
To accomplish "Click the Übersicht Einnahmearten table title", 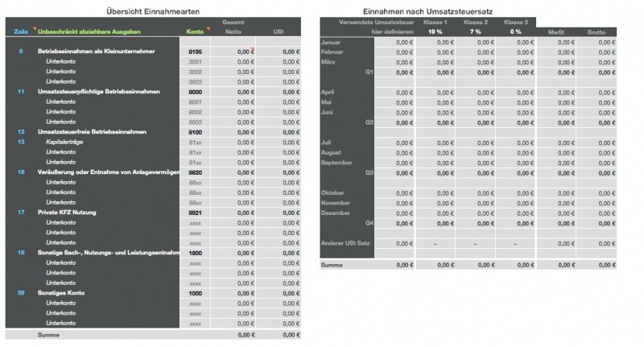I will [x=154, y=10].
